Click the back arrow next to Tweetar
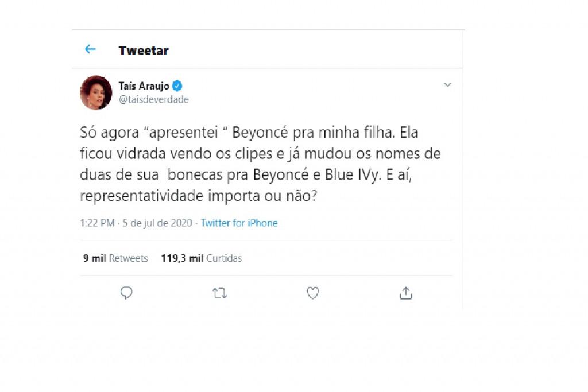Viewport: 588px width, 392px height. 90,49
